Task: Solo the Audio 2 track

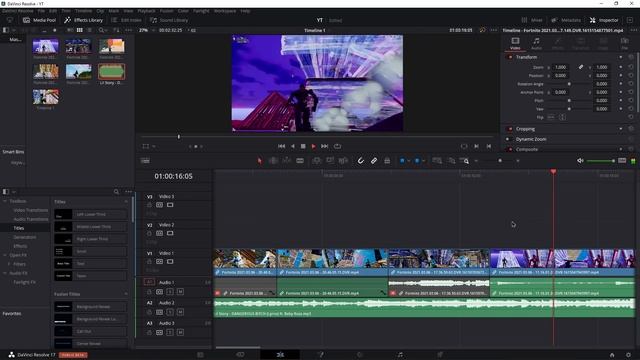Action: pos(170,312)
